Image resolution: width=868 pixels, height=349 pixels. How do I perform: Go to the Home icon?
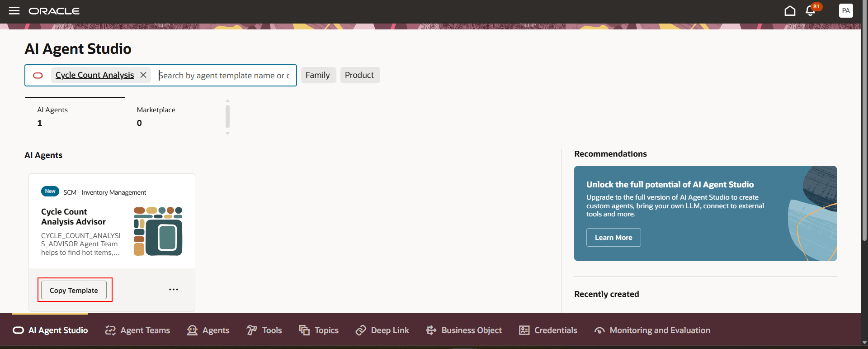tap(790, 10)
